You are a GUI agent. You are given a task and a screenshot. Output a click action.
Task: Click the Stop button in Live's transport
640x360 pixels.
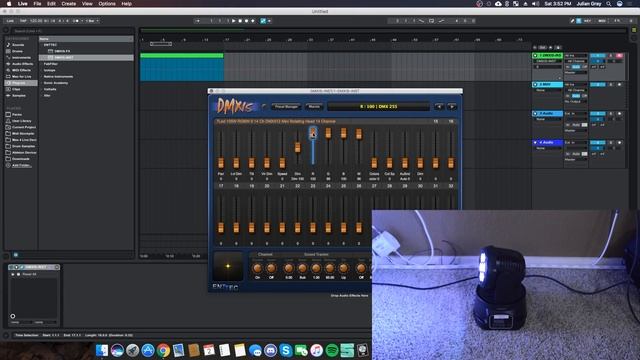240,20
